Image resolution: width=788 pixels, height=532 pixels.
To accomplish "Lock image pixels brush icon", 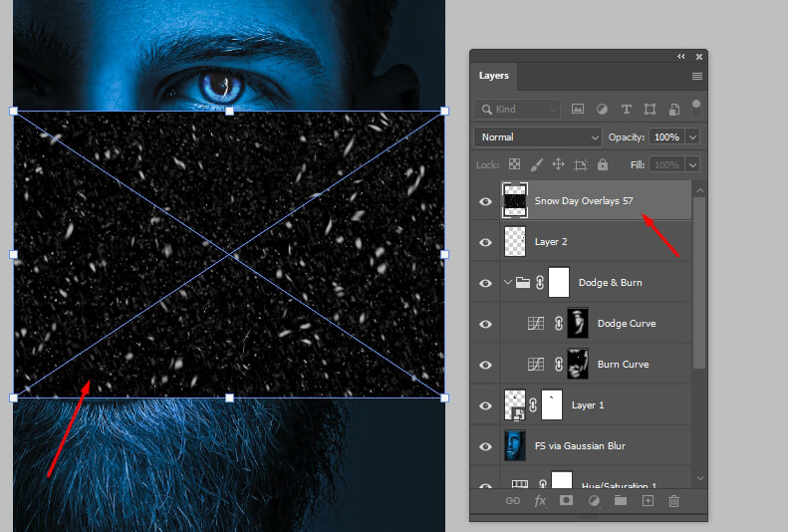I will [536, 164].
